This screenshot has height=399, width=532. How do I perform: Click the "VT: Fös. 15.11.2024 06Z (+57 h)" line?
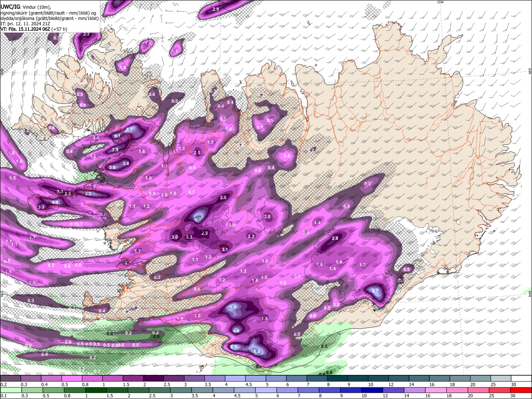pos(34,29)
